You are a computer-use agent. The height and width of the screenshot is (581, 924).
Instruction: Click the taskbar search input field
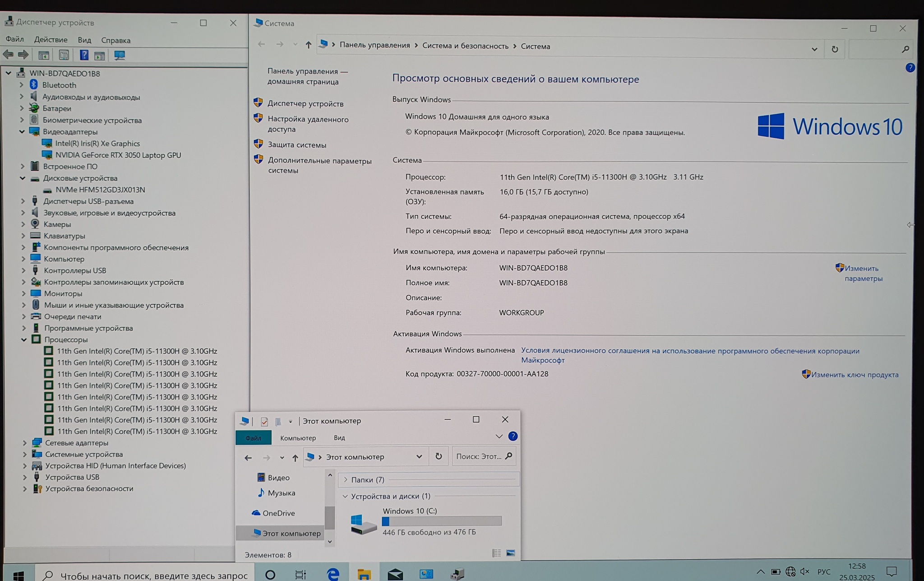tap(153, 575)
